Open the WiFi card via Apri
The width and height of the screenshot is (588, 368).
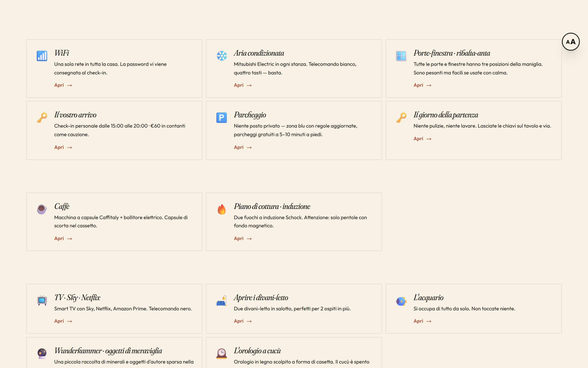[63, 85]
